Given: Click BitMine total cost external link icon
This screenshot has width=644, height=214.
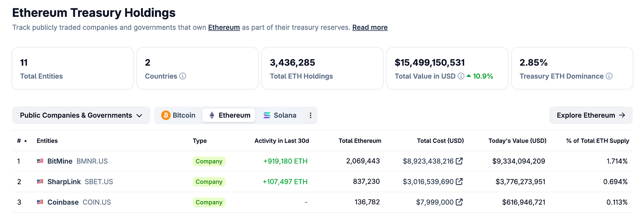Looking at the screenshot, I should coord(460,161).
